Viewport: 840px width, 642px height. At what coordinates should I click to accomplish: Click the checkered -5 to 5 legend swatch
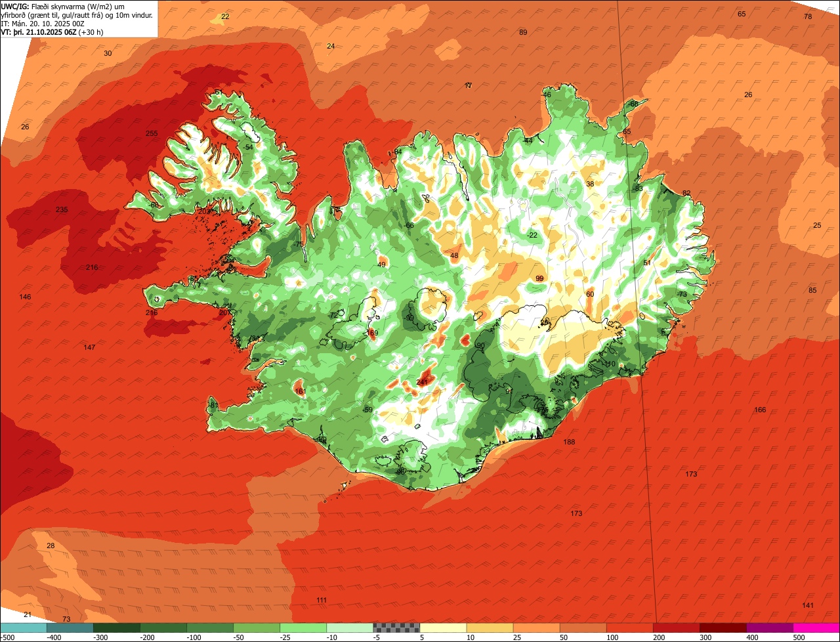coord(396,628)
